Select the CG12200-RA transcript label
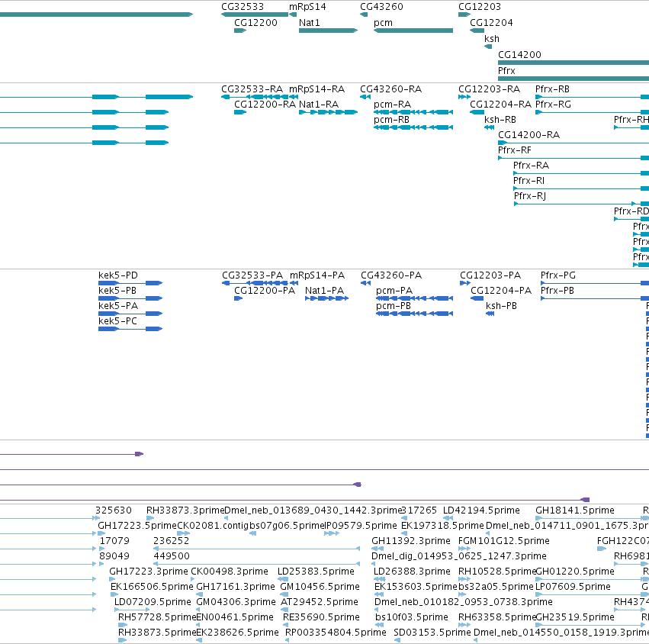The width and height of the screenshot is (649, 644). (x=265, y=105)
